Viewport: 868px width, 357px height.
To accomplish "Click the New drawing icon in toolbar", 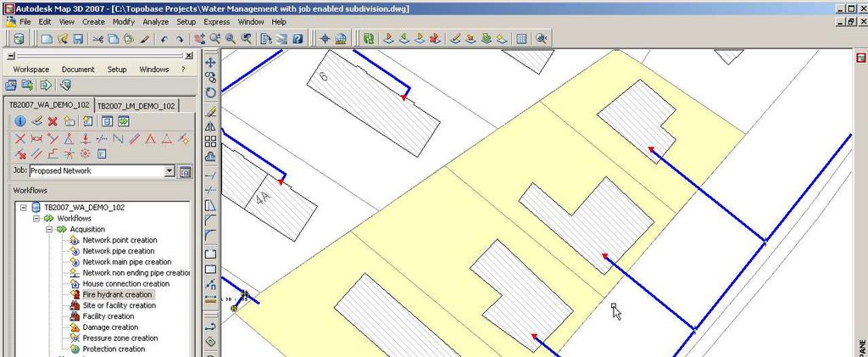I will [47, 39].
